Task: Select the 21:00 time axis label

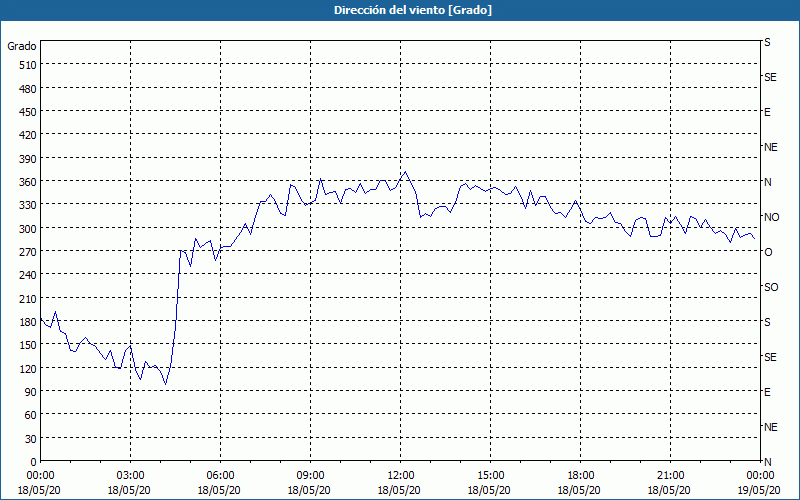Action: pyautogui.click(x=671, y=475)
